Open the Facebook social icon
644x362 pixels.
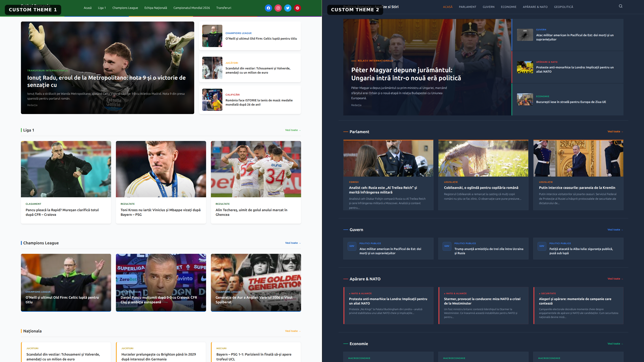tap(268, 8)
